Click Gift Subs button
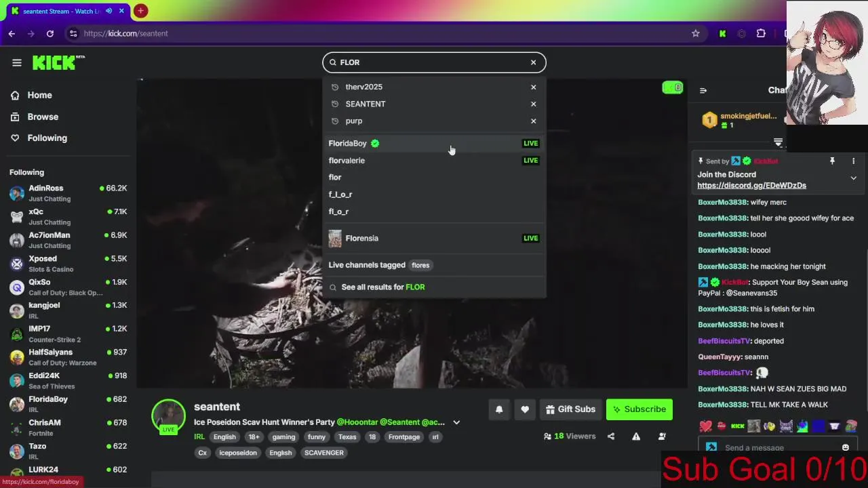 [570, 409]
